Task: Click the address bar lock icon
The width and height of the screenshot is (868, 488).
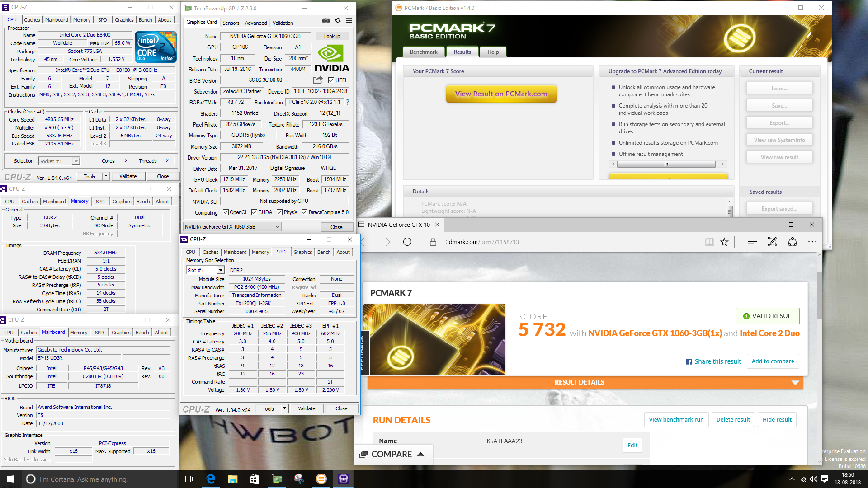Action: 433,242
